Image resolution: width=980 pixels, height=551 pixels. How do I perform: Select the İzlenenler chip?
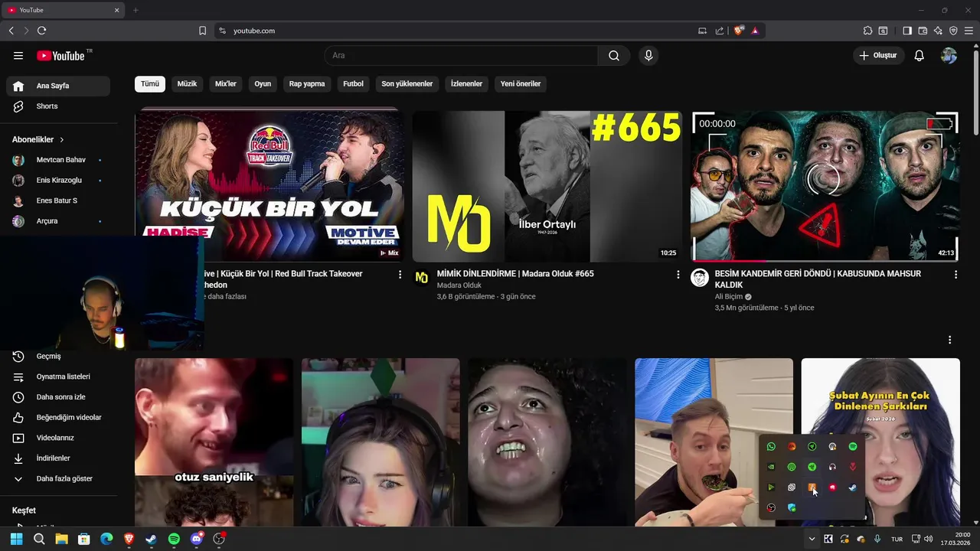466,83
